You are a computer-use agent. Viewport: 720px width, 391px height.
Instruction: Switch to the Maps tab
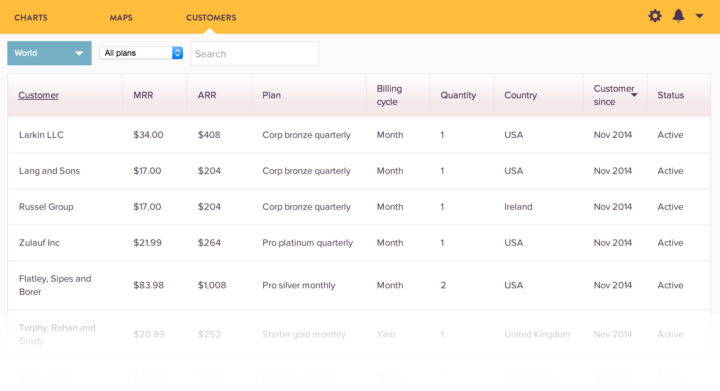click(121, 17)
